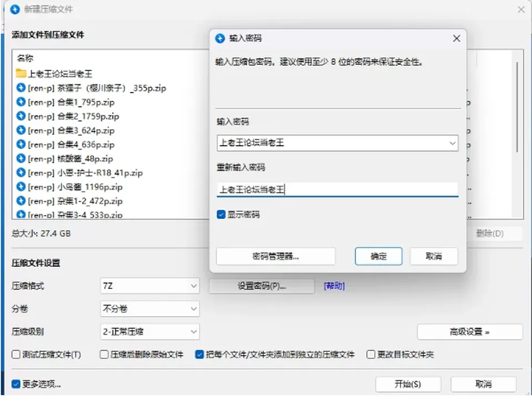Toggle the 更多选项 checkbox
The width and height of the screenshot is (532, 396).
click(x=16, y=384)
